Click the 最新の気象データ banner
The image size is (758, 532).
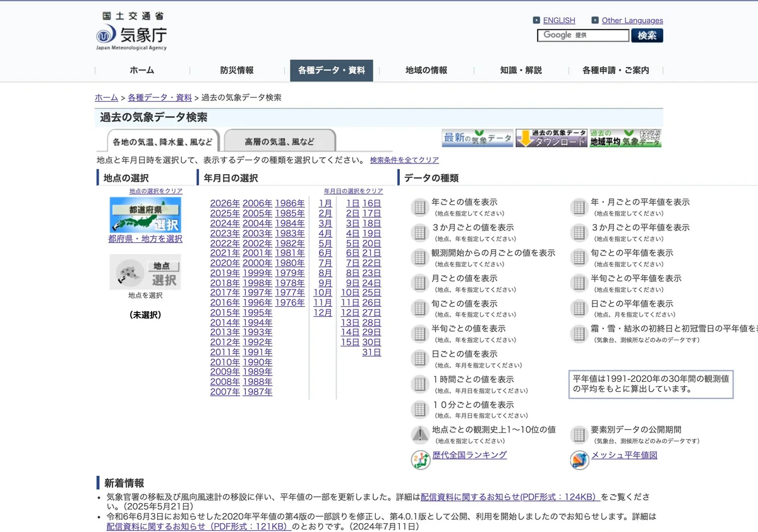478,138
